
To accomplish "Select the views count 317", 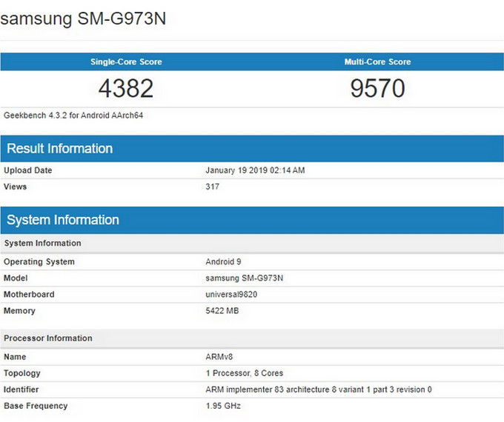I will click(212, 187).
